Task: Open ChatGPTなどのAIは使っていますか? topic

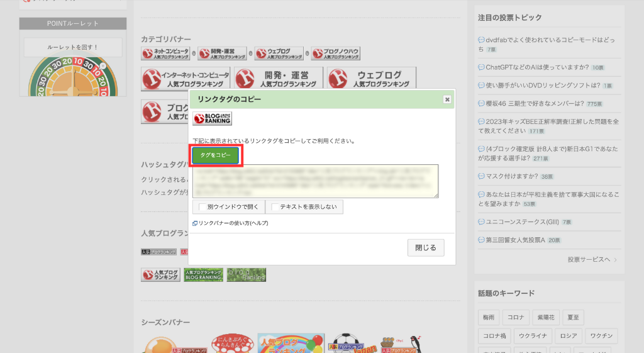Action: pos(537,67)
